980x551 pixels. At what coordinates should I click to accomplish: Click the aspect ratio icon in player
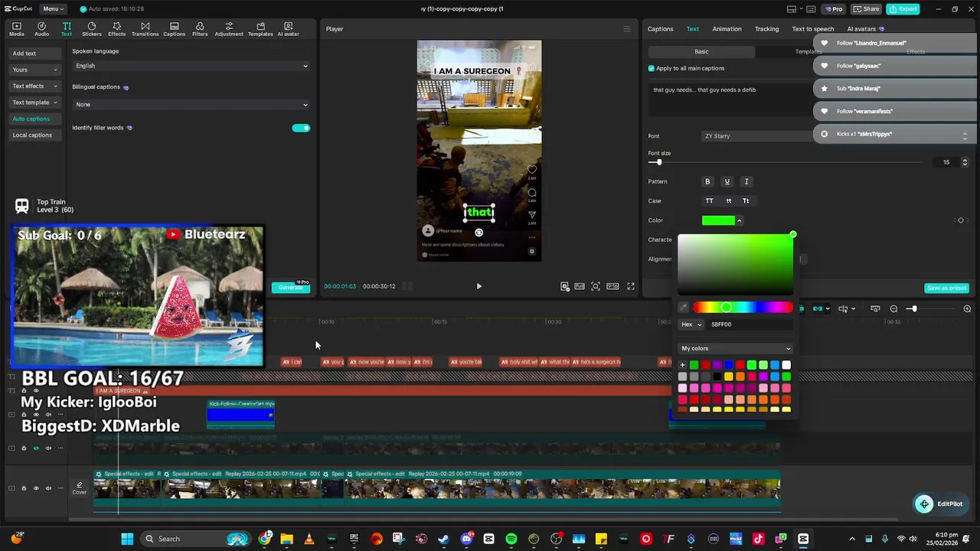pyautogui.click(x=612, y=286)
